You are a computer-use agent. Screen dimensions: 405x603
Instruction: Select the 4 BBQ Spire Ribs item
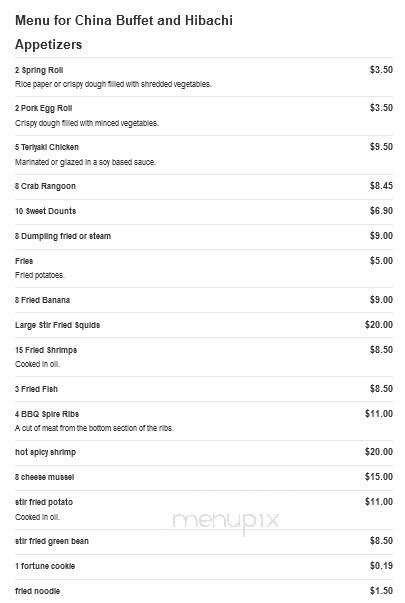pos(47,414)
